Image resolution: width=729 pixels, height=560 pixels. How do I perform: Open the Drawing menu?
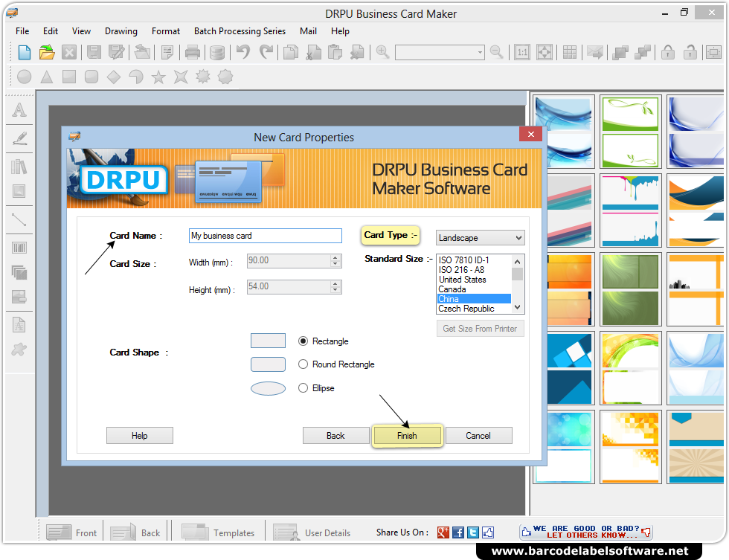(121, 31)
